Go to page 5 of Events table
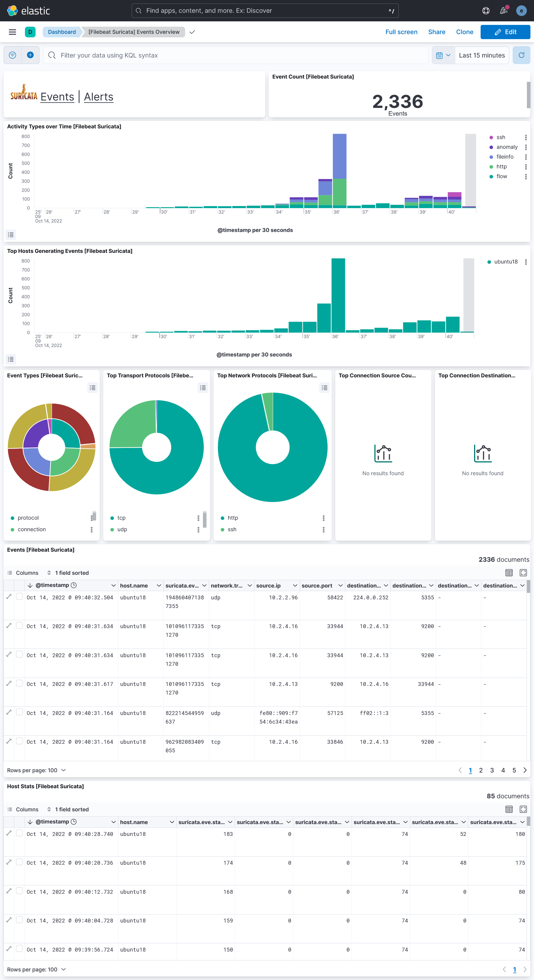The image size is (534, 980). [x=514, y=770]
